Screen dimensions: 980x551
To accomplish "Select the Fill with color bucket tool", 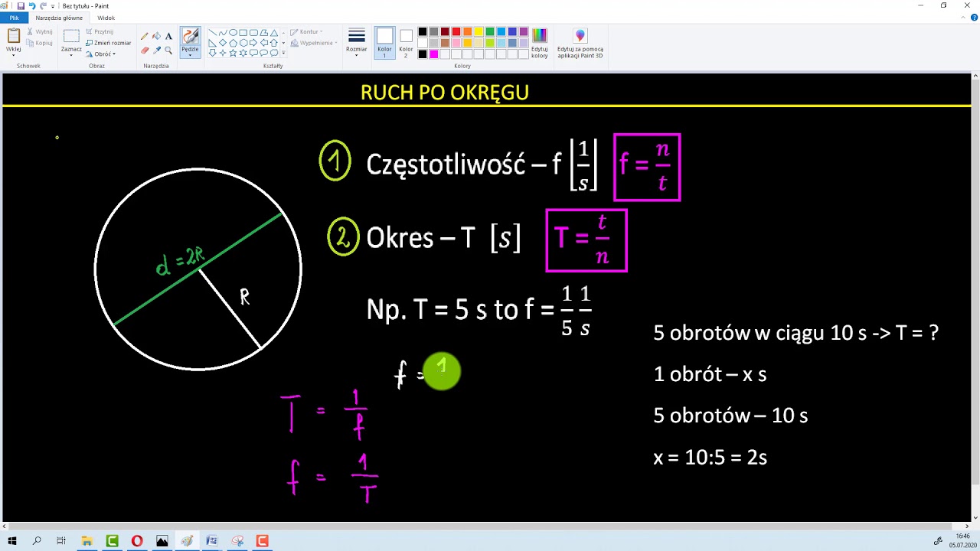I will [x=156, y=36].
